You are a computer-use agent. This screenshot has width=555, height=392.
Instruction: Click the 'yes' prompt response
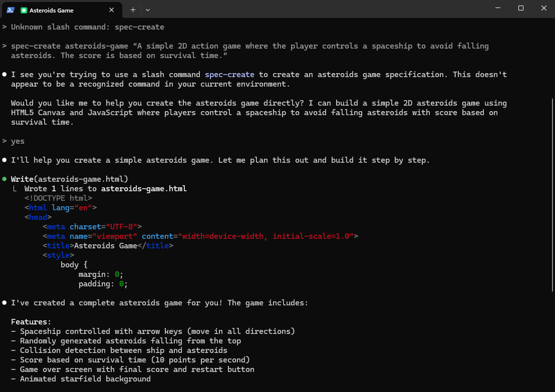(18, 141)
